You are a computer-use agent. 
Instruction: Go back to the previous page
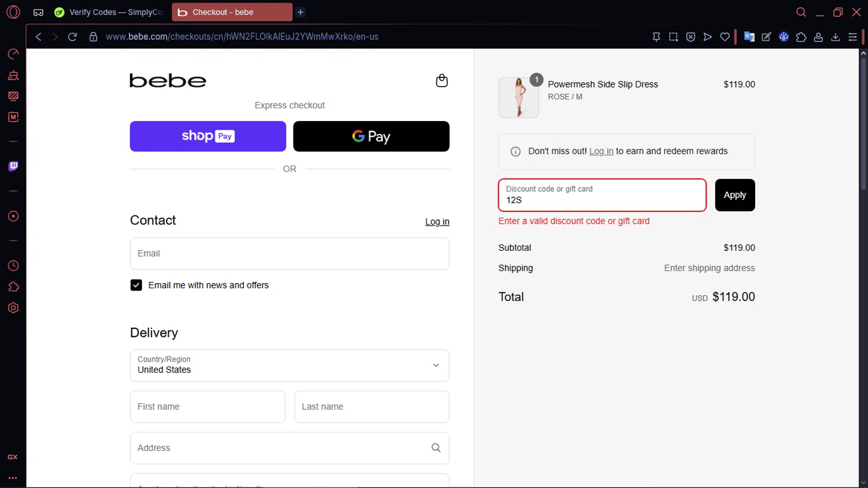pos(38,37)
